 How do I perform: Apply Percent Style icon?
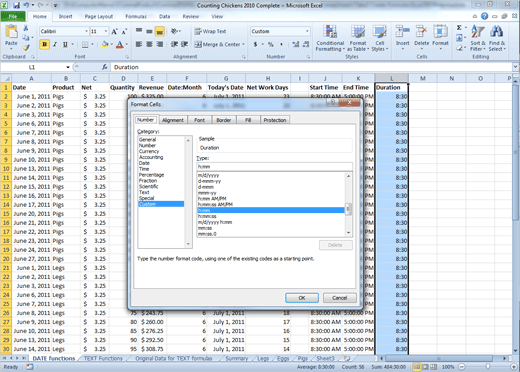pos(271,44)
